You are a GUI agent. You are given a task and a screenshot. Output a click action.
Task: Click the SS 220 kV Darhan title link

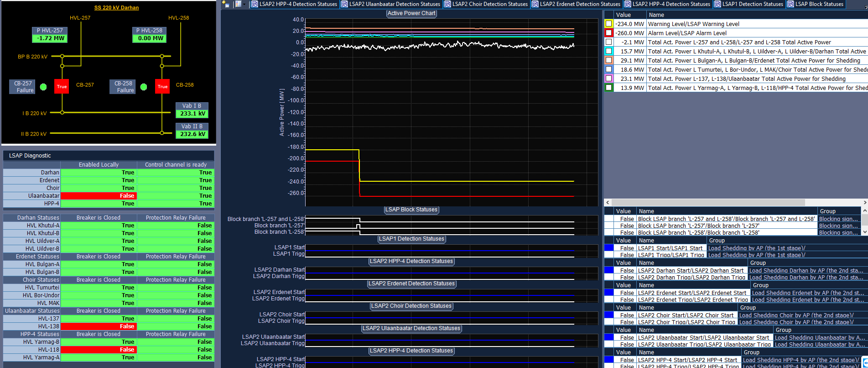(116, 8)
